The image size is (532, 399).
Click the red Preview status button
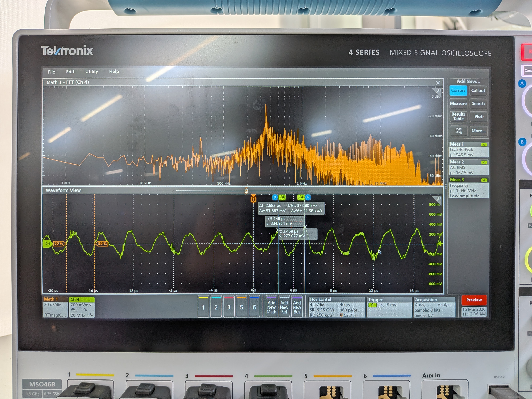[474, 300]
